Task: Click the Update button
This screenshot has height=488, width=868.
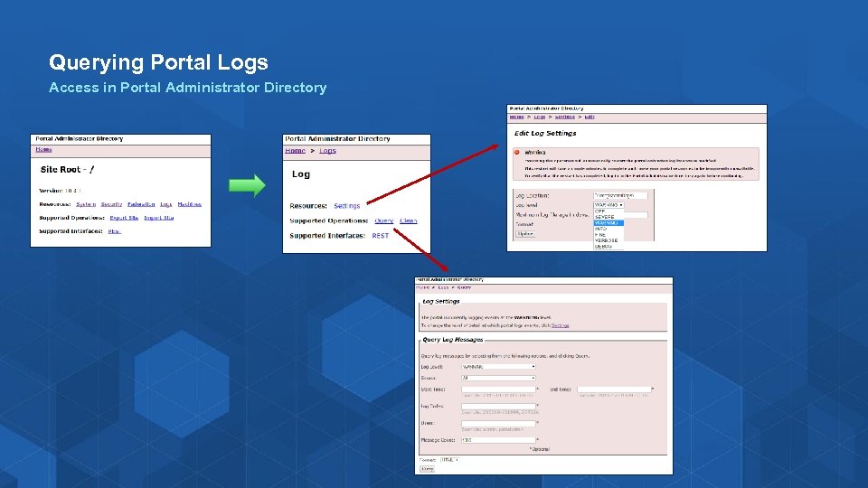Action: (x=524, y=234)
